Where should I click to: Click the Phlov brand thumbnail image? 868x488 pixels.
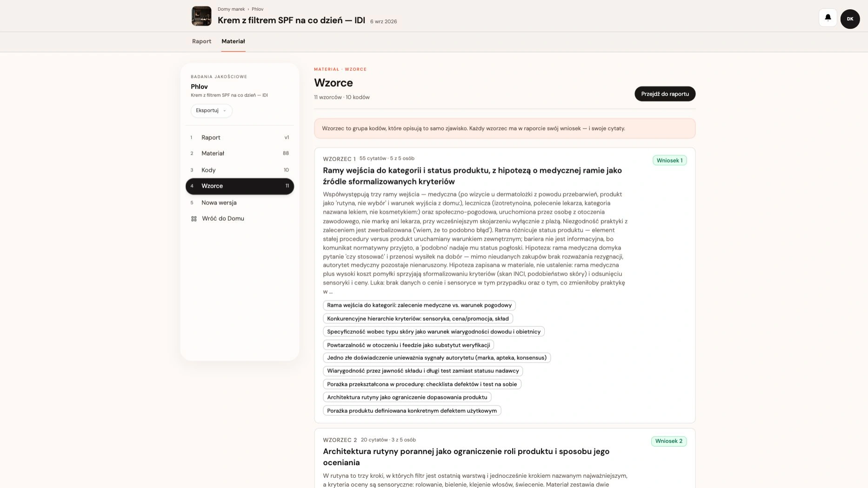point(201,16)
